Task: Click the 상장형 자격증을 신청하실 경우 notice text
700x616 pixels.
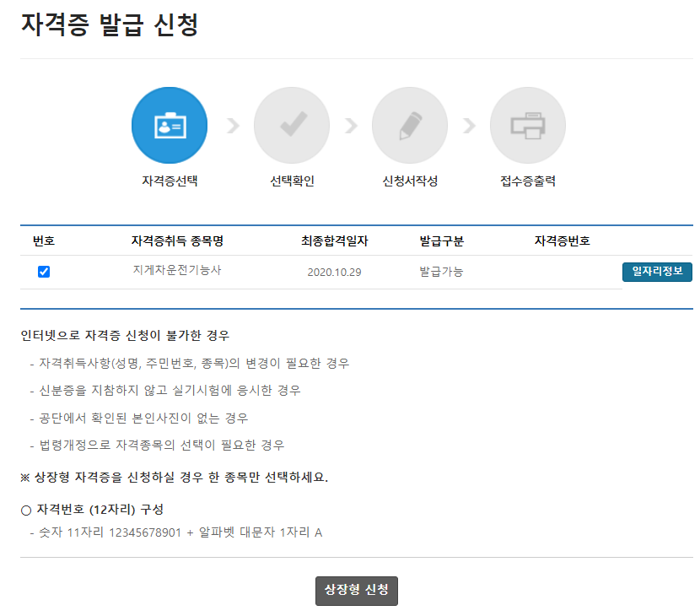Action: click(x=174, y=478)
